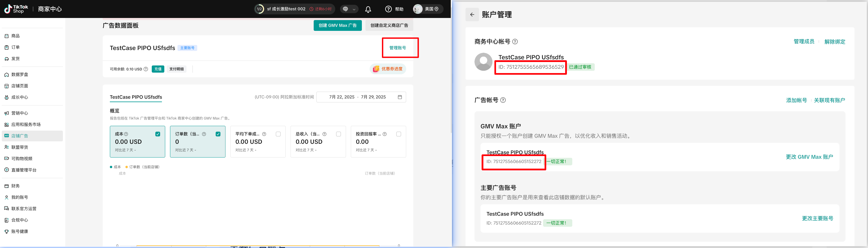
Task: Click the TikTok Shop logo
Action: pos(16,9)
